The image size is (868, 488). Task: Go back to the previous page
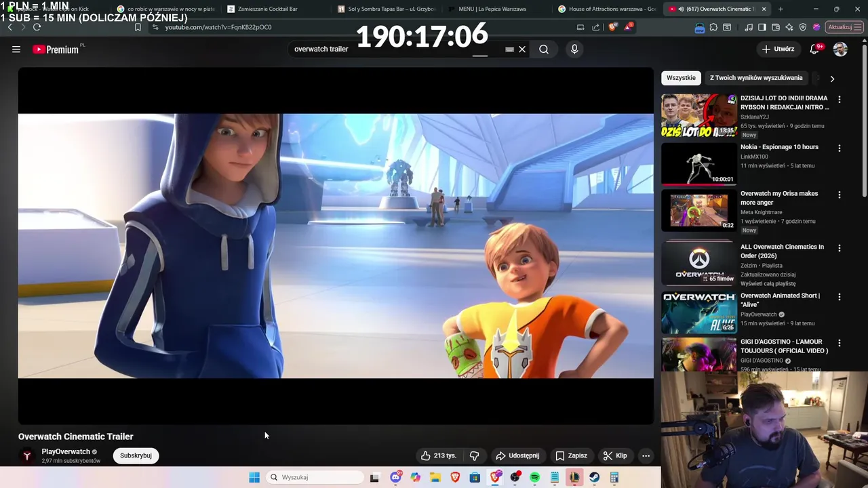coord(9,27)
